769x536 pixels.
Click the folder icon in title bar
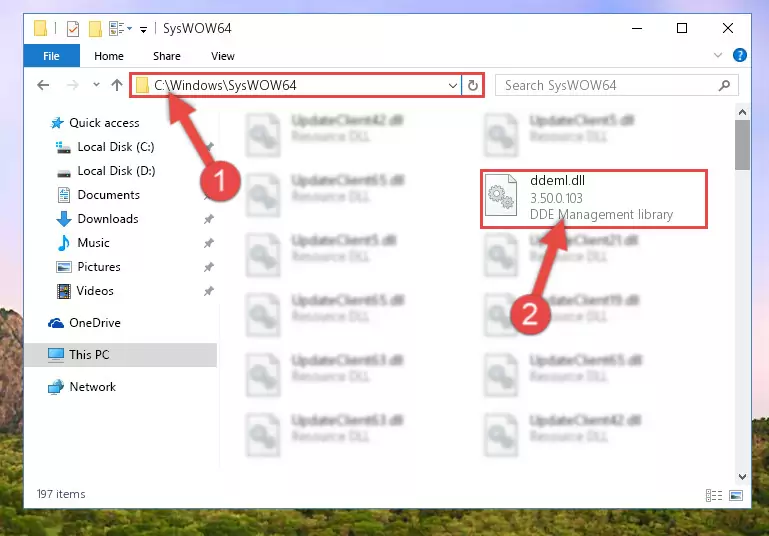point(40,28)
